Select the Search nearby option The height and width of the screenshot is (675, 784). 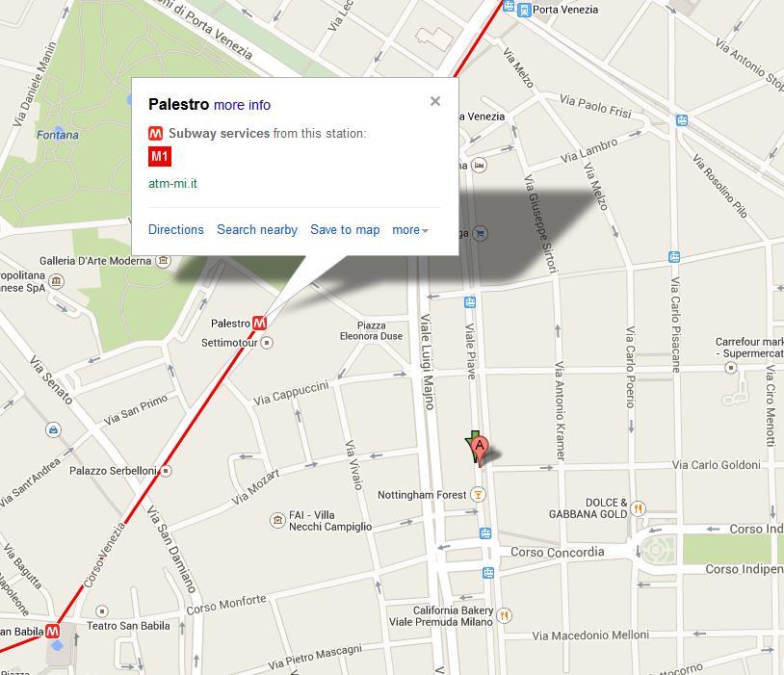(257, 229)
